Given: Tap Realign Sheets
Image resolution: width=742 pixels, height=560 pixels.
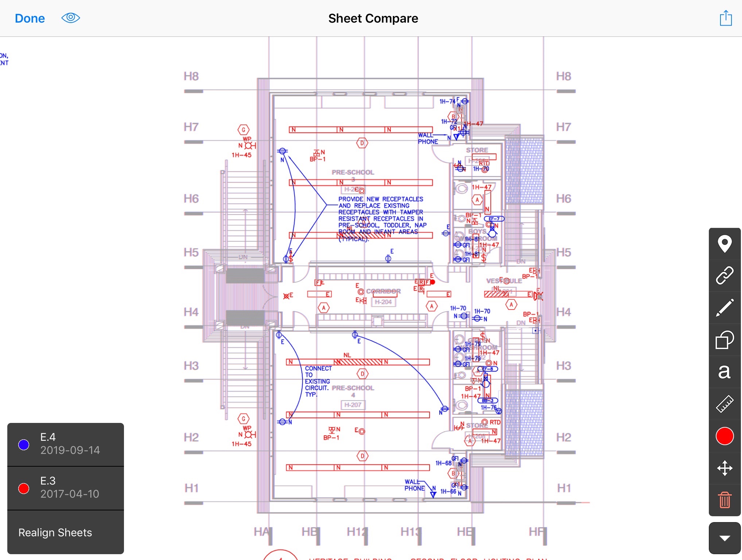Looking at the screenshot, I should [x=55, y=532].
